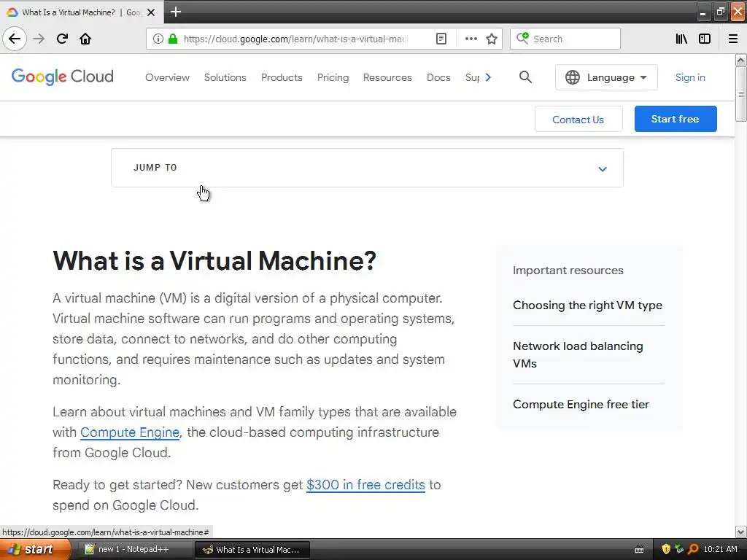Open the Resources nav item

pyautogui.click(x=387, y=77)
